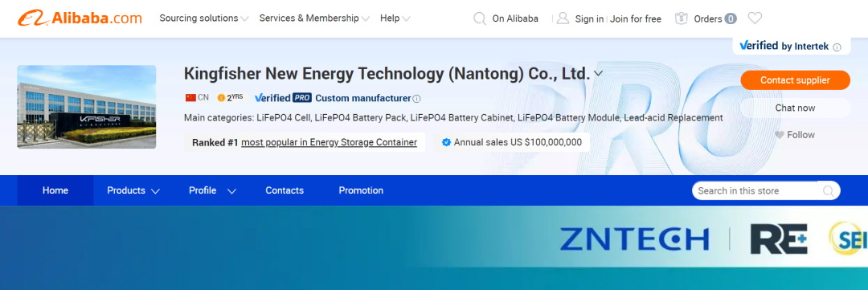The image size is (868, 290).
Task: Expand the Sourcing solutions menu
Action: [x=204, y=18]
